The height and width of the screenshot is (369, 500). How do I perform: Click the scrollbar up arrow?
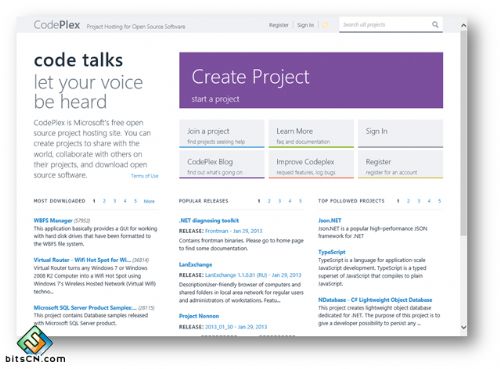click(463, 25)
